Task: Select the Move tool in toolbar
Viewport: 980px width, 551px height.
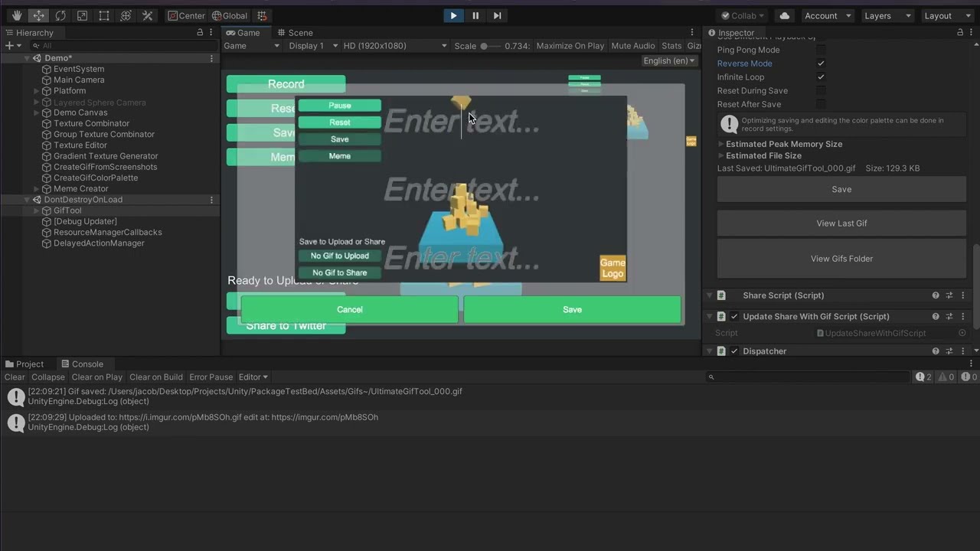Action: [38, 15]
